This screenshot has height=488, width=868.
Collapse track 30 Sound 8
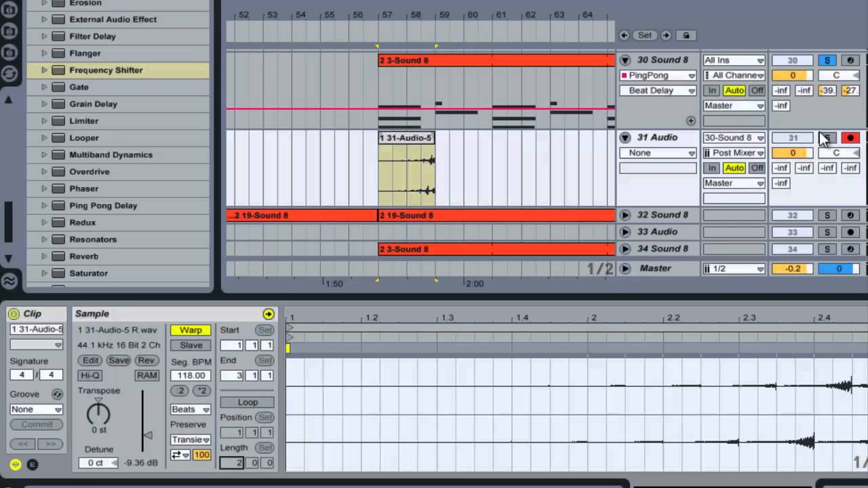click(x=625, y=60)
